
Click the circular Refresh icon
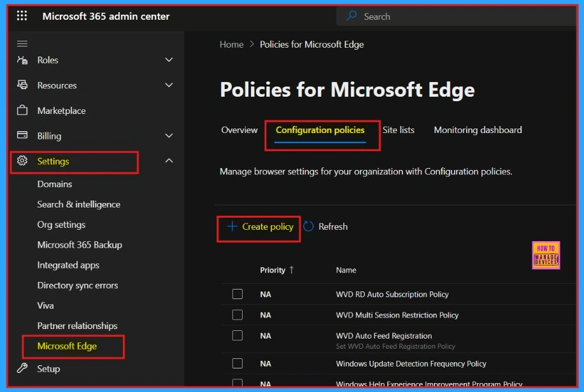coord(308,227)
